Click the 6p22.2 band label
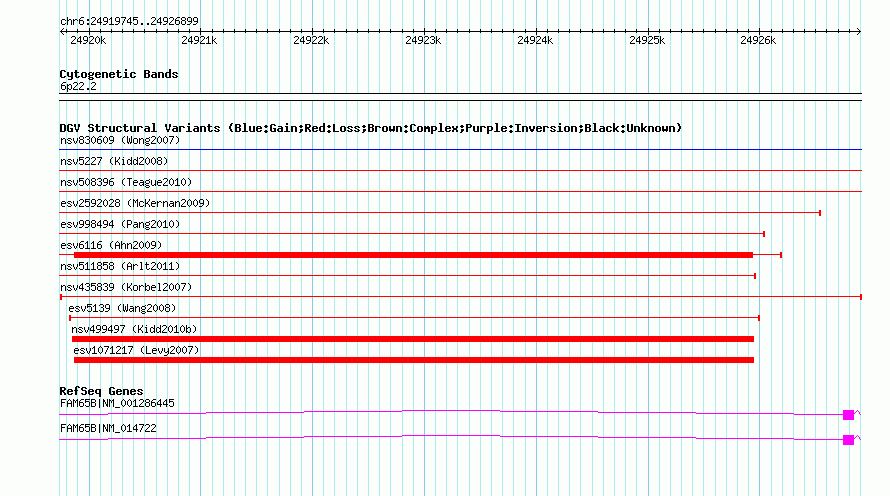890x496 pixels. coord(78,86)
